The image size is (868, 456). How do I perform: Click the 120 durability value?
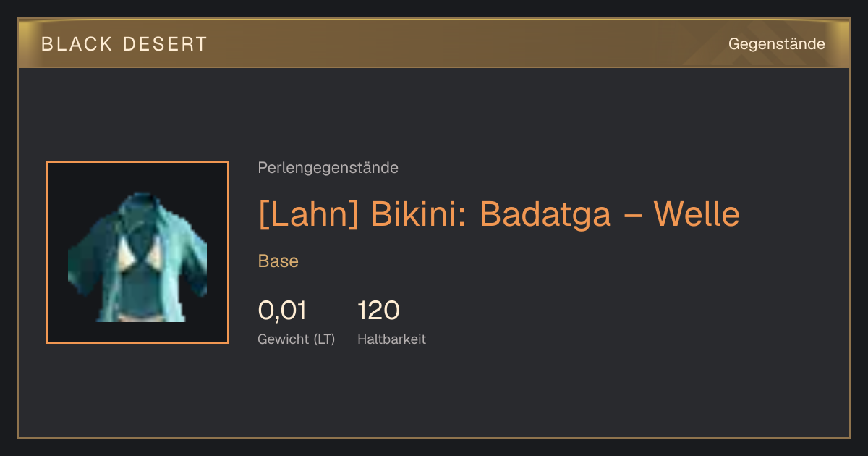point(378,311)
